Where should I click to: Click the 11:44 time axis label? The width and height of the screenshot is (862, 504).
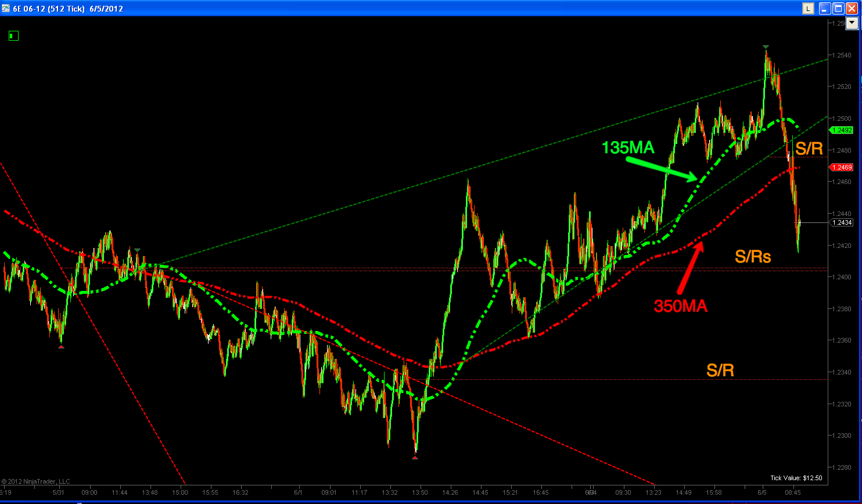(119, 492)
